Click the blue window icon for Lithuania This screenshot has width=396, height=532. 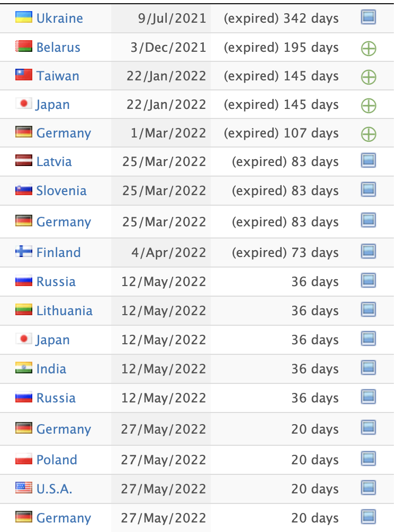coord(368,309)
